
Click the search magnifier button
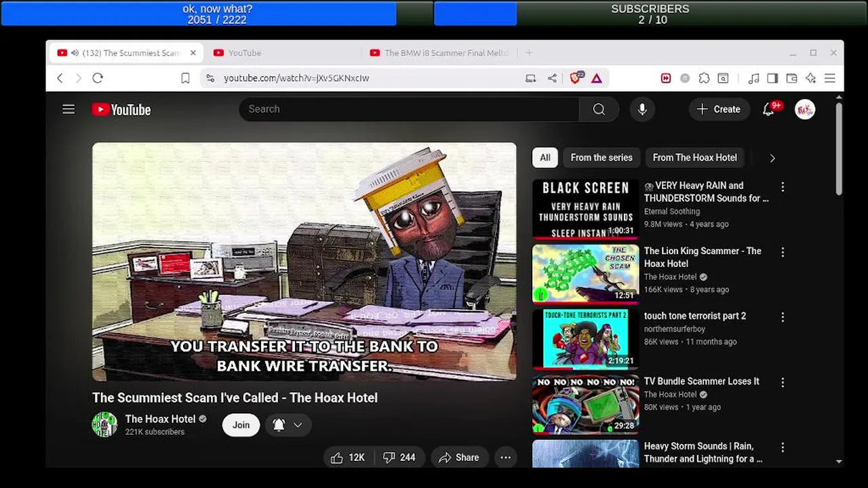[599, 109]
